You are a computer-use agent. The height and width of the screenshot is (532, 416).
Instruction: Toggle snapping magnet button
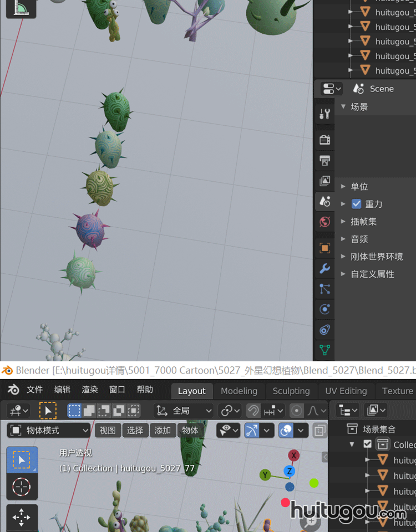coord(253,411)
